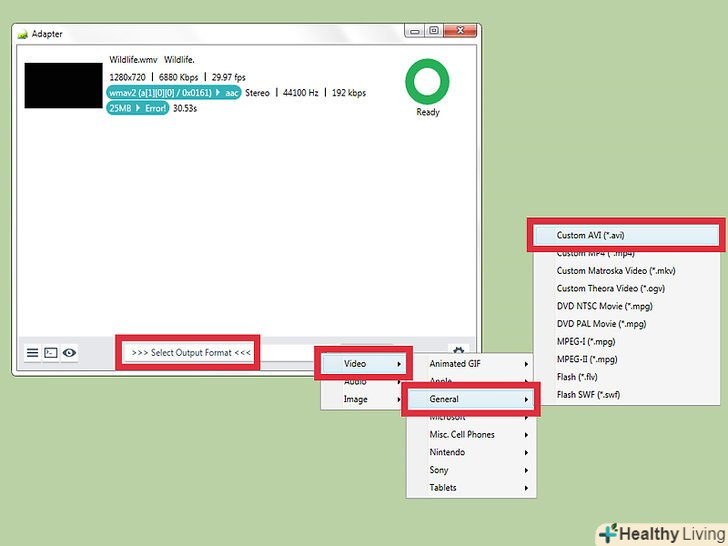Open the hamburger list menu icon
This screenshot has height=546, width=728.
(32, 353)
